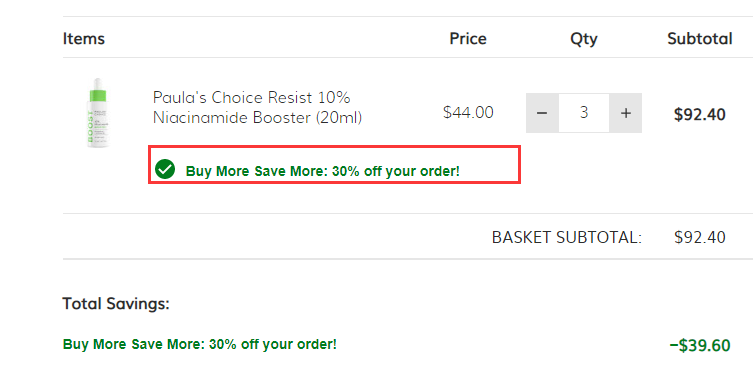This screenshot has height=381, width=753.
Task: Select the bold $92.40 item subtotal
Action: [x=700, y=114]
